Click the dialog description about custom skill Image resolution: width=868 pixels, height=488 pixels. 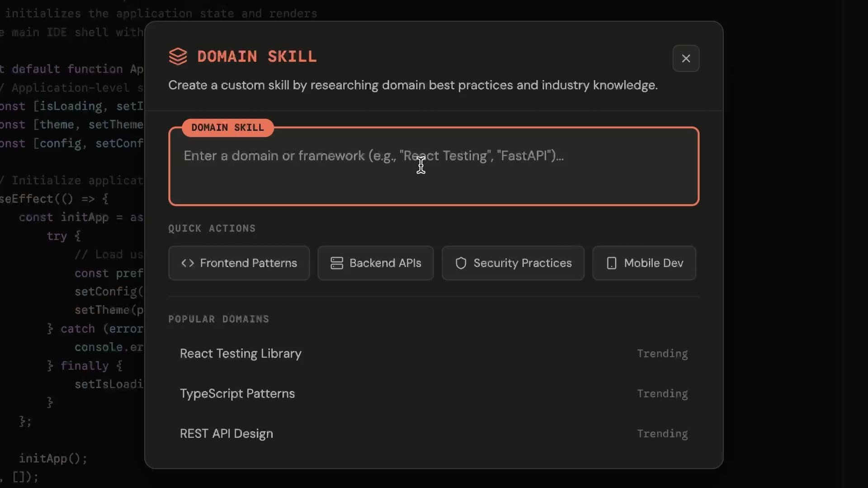pyautogui.click(x=413, y=85)
